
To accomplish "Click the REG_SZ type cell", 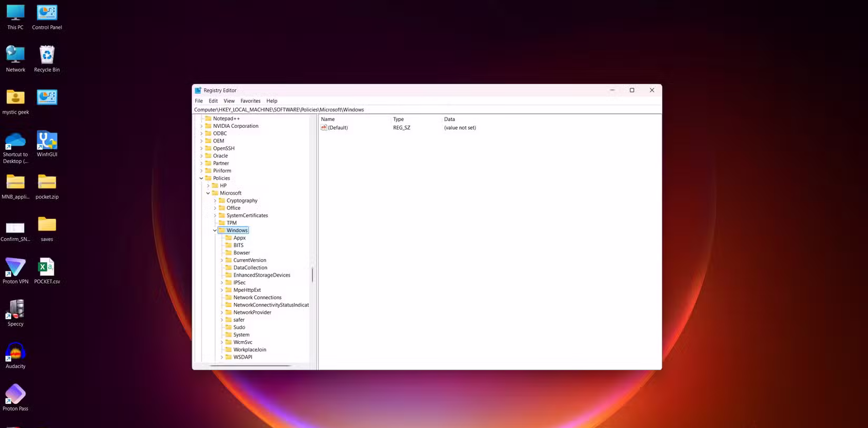I will [401, 128].
